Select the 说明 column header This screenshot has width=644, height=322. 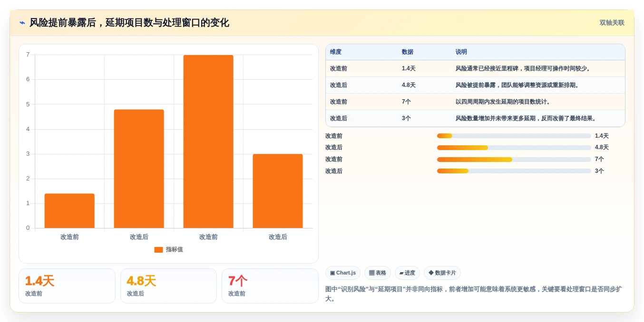461,52
